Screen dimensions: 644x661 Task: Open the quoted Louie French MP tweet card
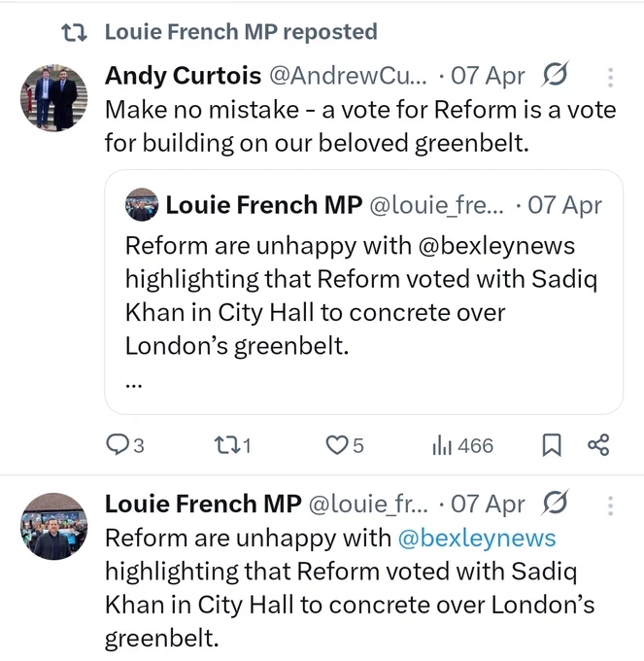point(363,292)
